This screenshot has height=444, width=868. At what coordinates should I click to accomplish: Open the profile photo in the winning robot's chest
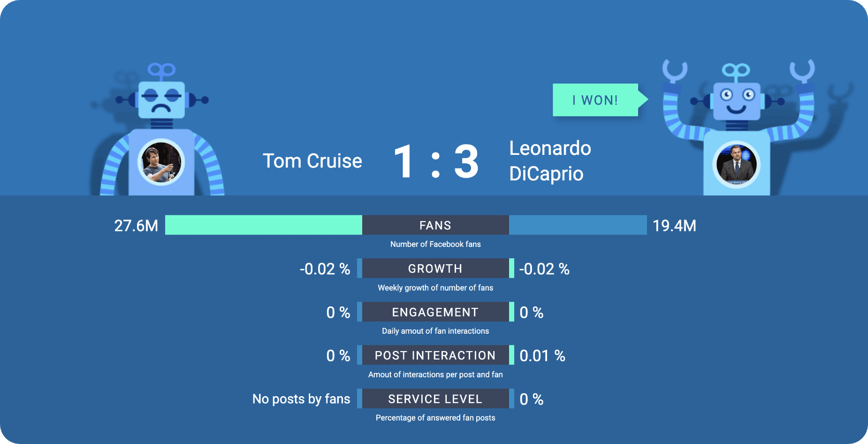736,164
